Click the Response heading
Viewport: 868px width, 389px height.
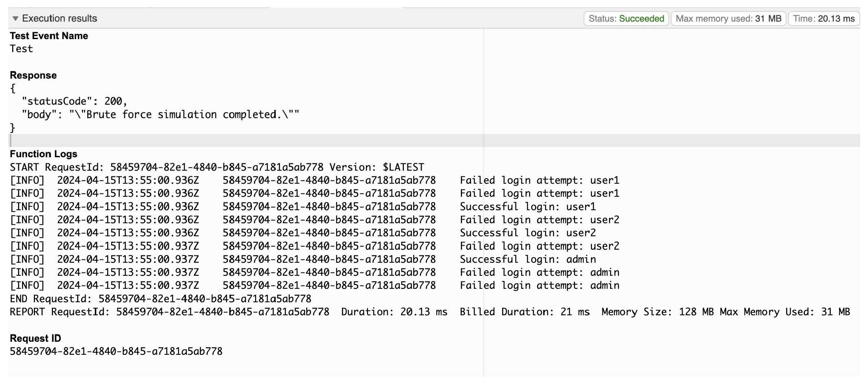coord(33,75)
